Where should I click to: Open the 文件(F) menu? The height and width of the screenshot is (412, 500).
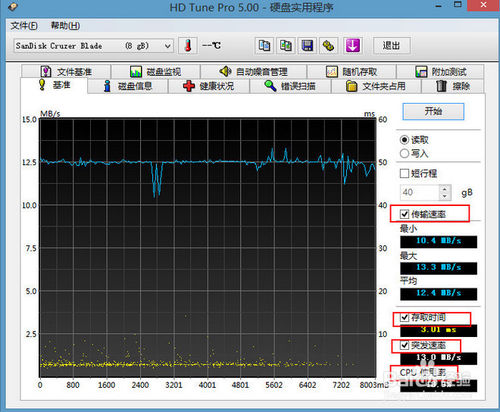pos(24,26)
